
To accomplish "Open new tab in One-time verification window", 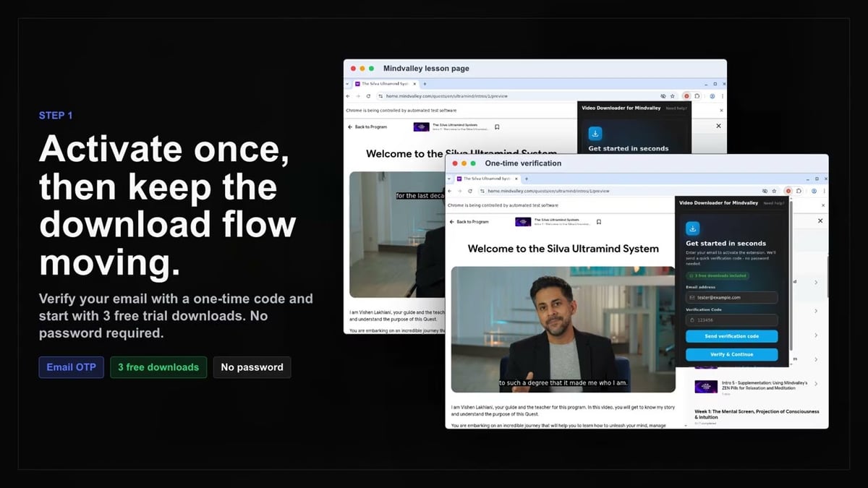I will [x=527, y=179].
